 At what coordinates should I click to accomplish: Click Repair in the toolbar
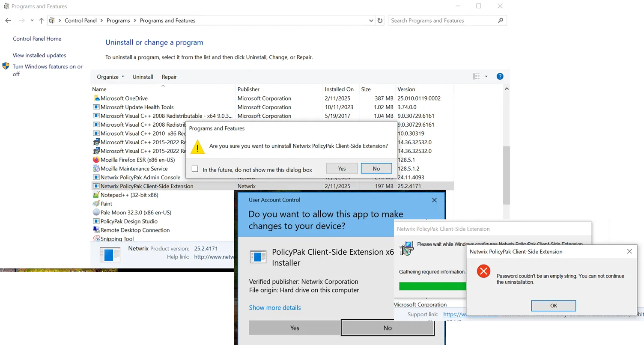[169, 77]
